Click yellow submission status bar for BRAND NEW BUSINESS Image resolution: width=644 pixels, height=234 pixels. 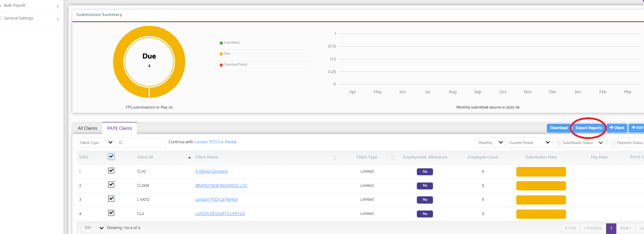pyautogui.click(x=541, y=186)
